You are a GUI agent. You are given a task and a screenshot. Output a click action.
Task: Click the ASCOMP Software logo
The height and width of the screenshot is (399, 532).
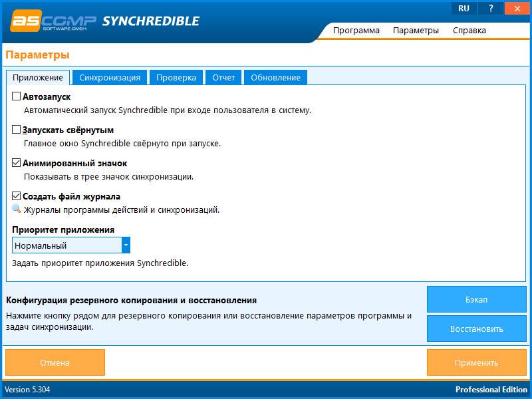(53, 21)
